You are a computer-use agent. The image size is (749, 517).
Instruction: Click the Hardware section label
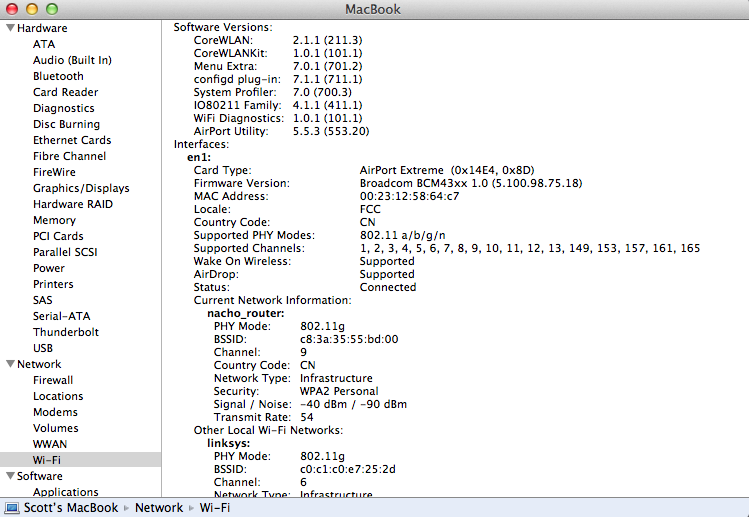[42, 28]
